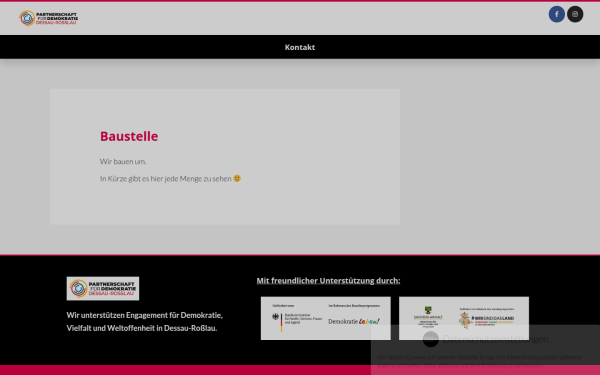The image size is (600, 375).
Task: Open the Demokratie leben sponsor banner
Action: click(x=326, y=318)
